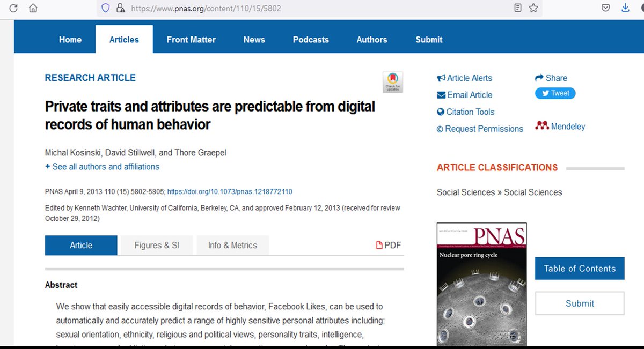Open the Authors menu item
Viewport: 644px width, 349px height.
point(372,39)
